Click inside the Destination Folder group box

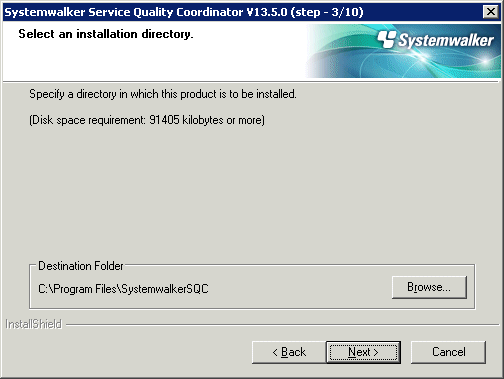[252, 287]
